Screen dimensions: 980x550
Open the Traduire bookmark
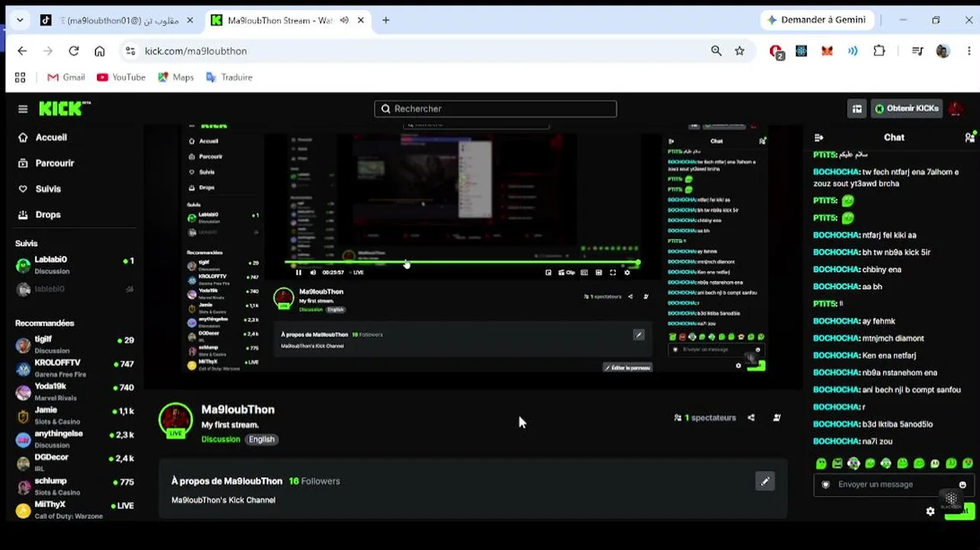(x=229, y=77)
